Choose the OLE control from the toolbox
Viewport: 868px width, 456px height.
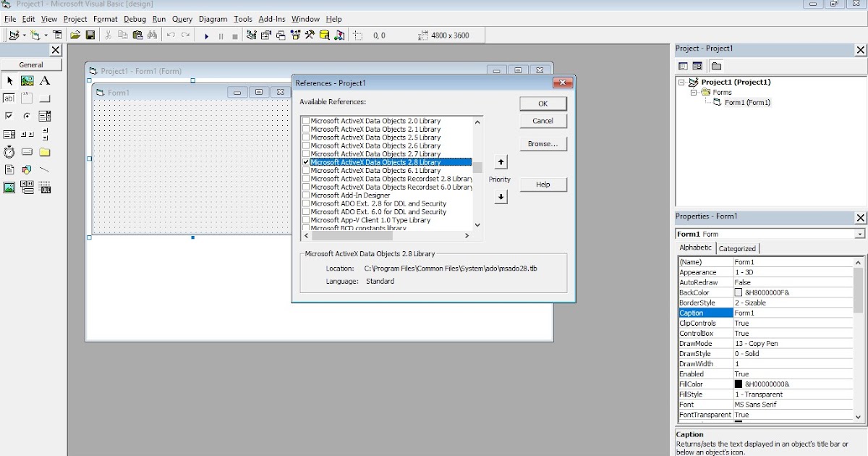coord(45,187)
